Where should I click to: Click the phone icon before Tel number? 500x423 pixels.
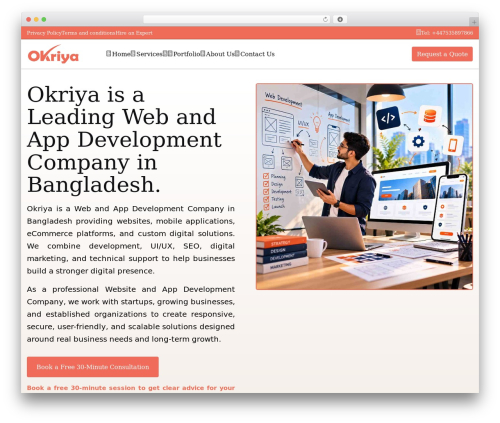point(418,32)
